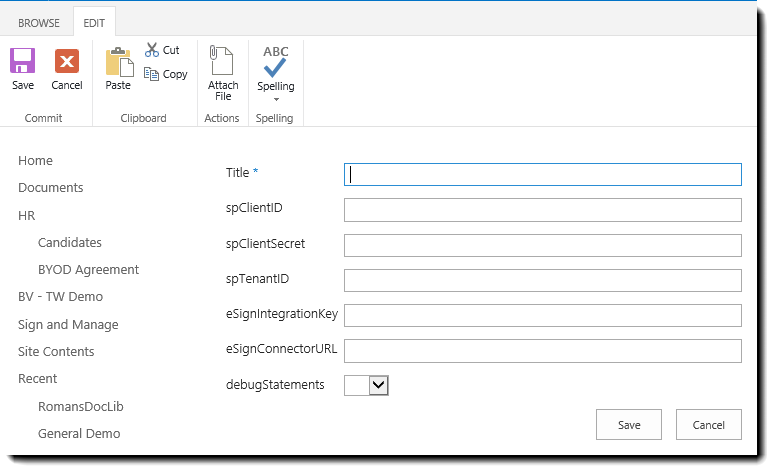
Task: Click into the spClientID field
Action: pos(543,210)
